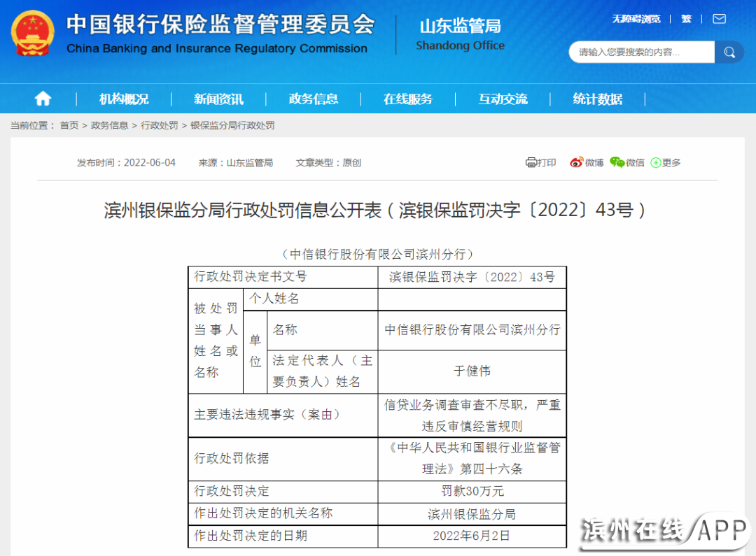The height and width of the screenshot is (556, 756).
Task: Share the article via WeChat icon
Action: (617, 162)
